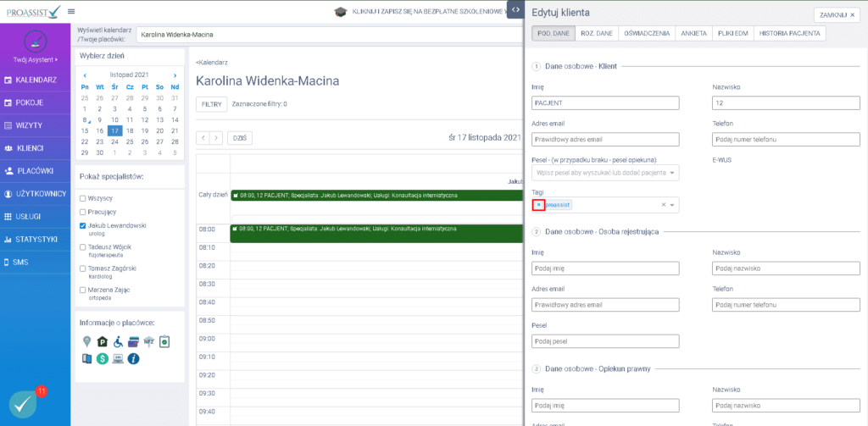This screenshot has height=426, width=868.
Task: Click the NFZ info icon
Action: tap(148, 342)
